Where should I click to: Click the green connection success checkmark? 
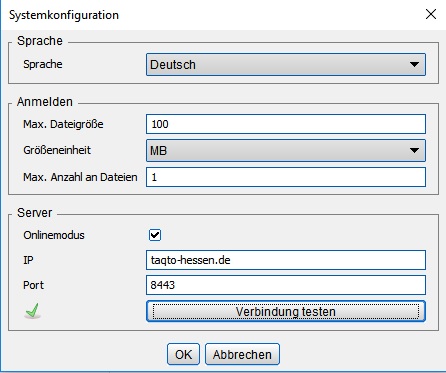click(33, 311)
